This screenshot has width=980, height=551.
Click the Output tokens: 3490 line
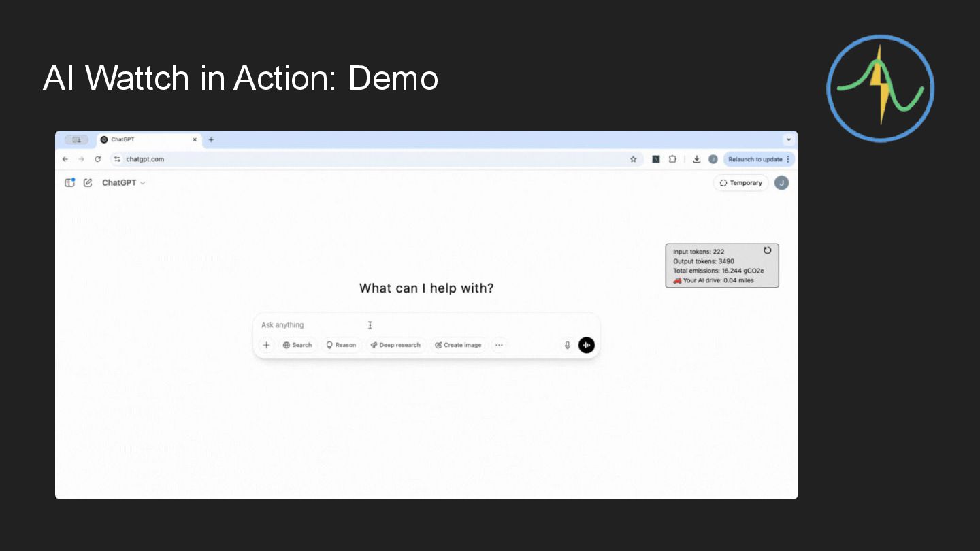pyautogui.click(x=703, y=261)
